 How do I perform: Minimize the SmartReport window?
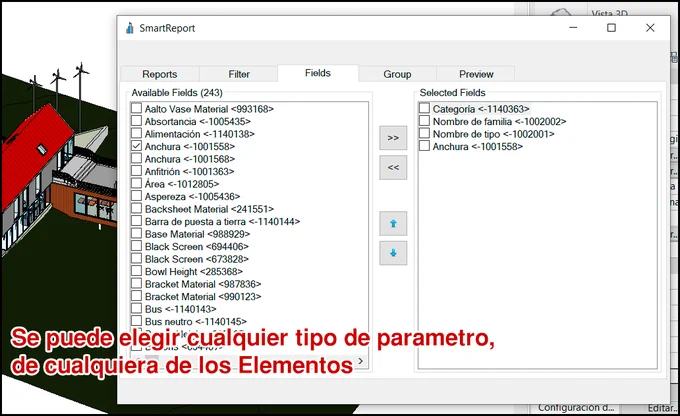click(573, 28)
